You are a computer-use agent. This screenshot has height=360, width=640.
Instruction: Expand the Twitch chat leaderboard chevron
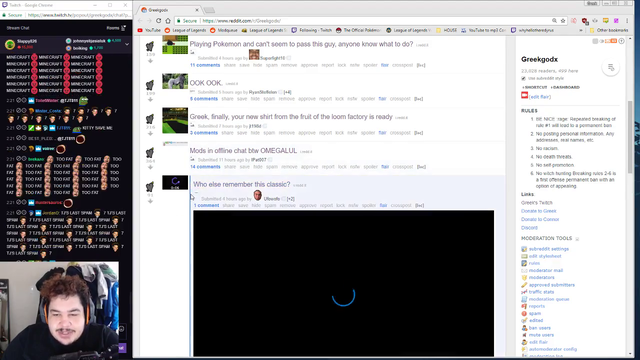pyautogui.click(x=127, y=44)
